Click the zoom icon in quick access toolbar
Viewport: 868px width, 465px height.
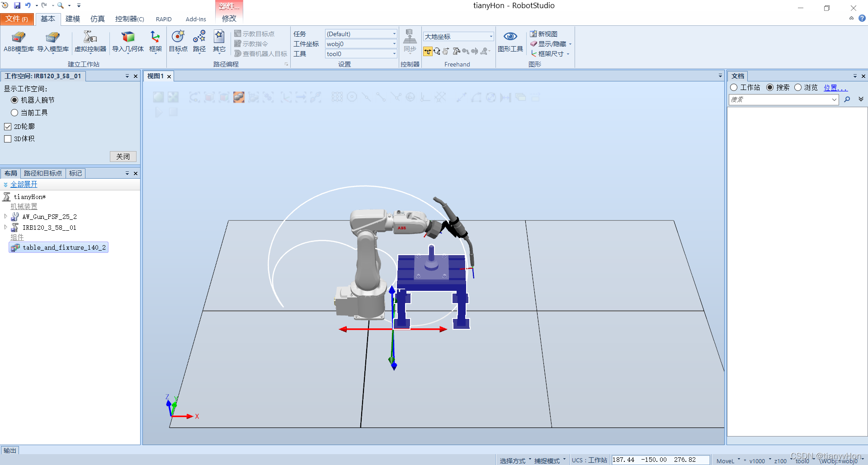[x=61, y=5]
